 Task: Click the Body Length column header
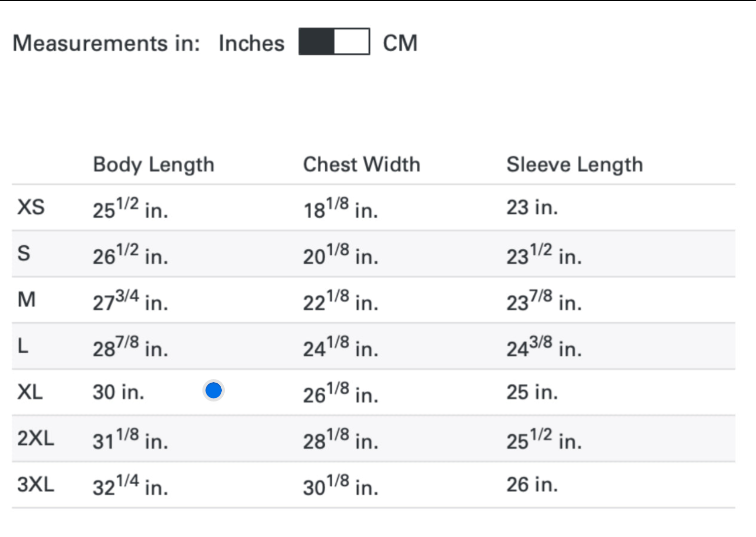click(153, 165)
